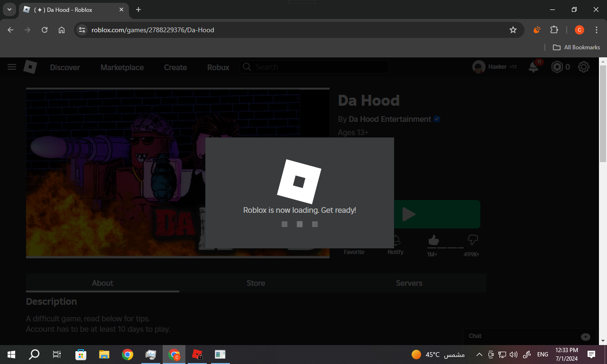Open the Roblox app on the taskbar
The width and height of the screenshot is (607, 364).
[197, 355]
